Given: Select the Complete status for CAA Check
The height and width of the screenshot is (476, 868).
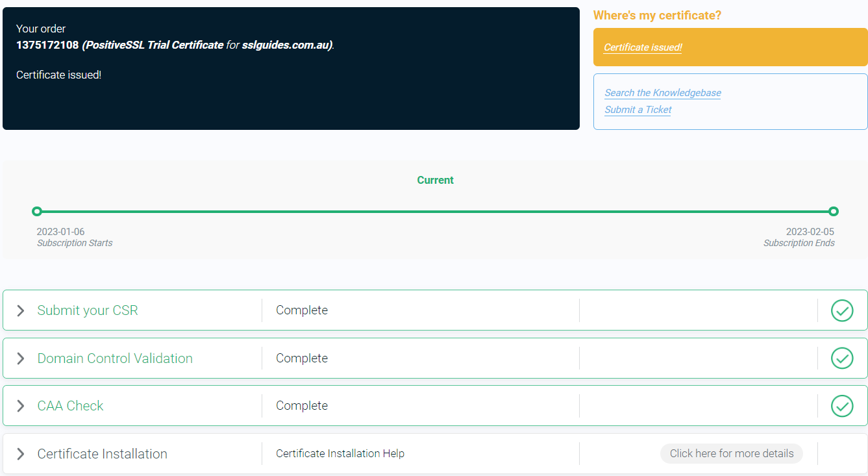Looking at the screenshot, I should 302,406.
